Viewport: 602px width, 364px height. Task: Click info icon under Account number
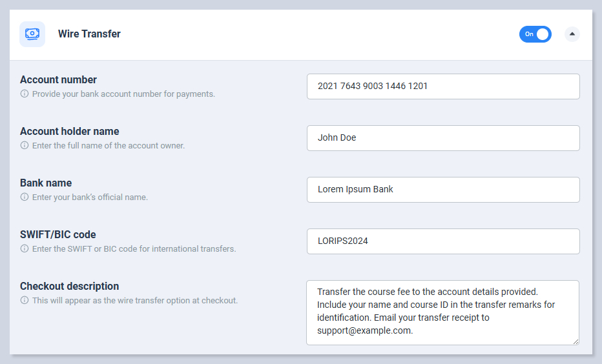[x=25, y=94]
